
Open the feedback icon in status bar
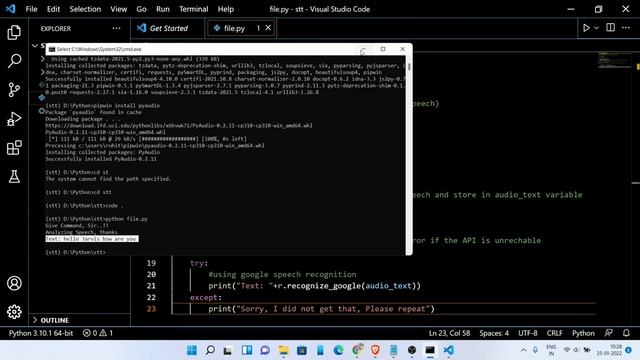[x=609, y=333]
